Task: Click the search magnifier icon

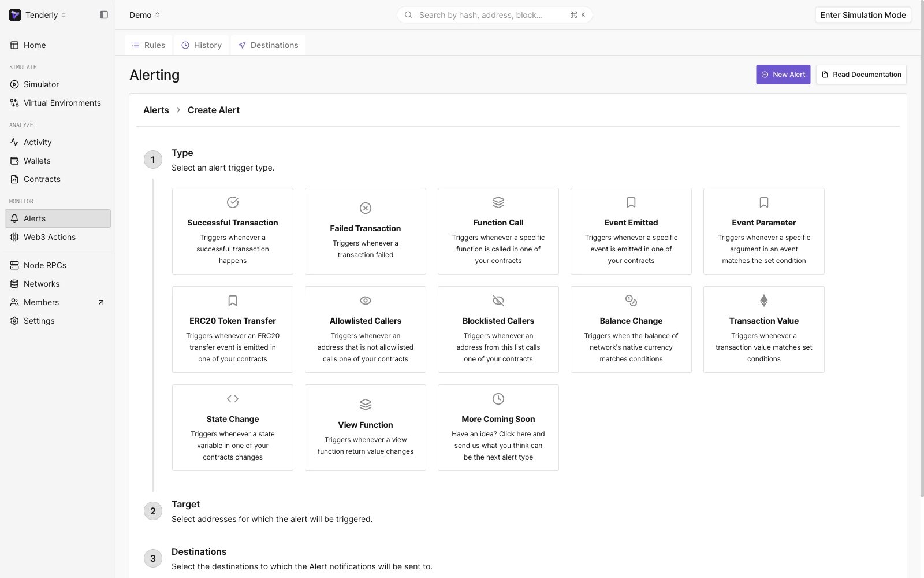Action: tap(408, 15)
